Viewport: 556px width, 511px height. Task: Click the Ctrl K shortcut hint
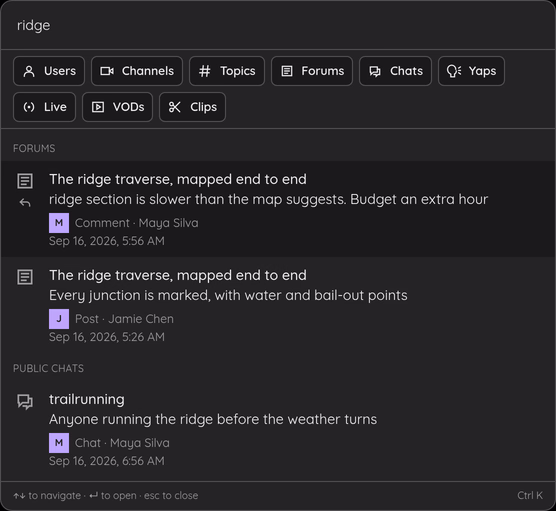coord(530,495)
